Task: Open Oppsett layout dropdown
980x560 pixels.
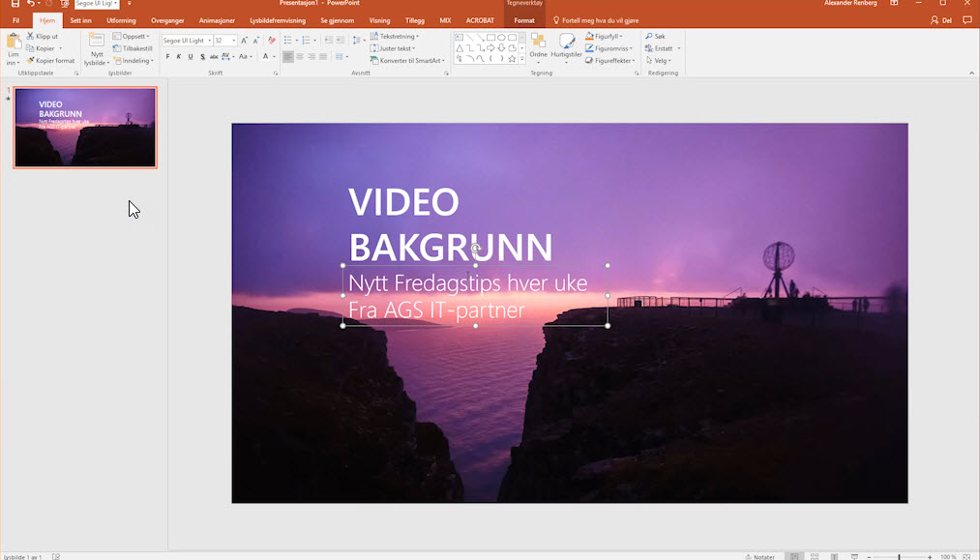Action: [x=132, y=36]
